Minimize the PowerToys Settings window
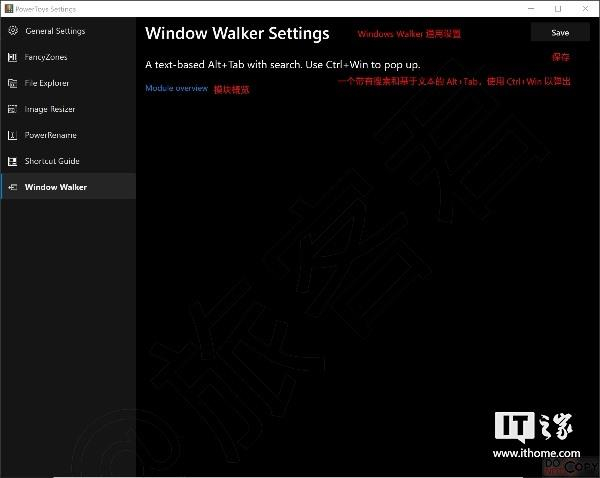The width and height of the screenshot is (600, 478). point(531,8)
